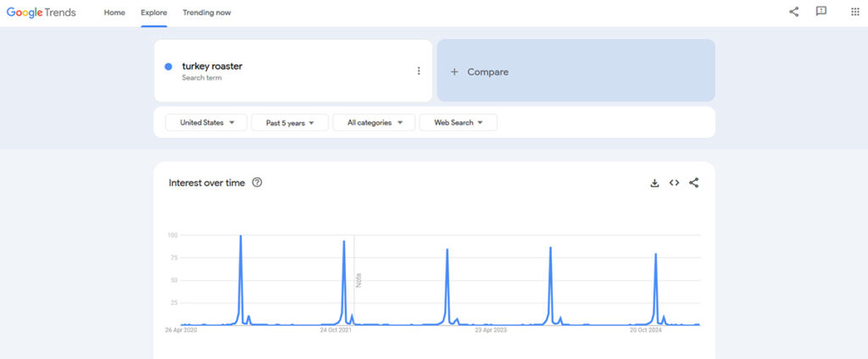Go to the Home tab
The image size is (868, 359).
(x=114, y=13)
